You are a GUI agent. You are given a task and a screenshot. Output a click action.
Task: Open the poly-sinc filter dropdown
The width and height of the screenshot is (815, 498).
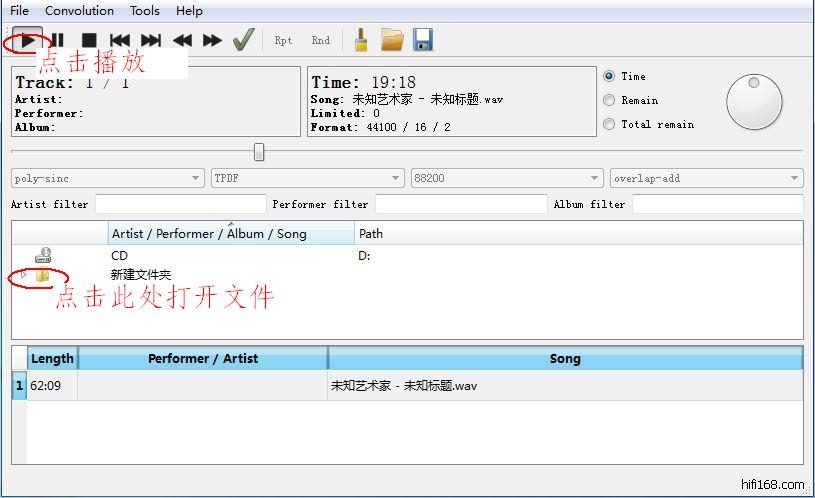[107, 178]
